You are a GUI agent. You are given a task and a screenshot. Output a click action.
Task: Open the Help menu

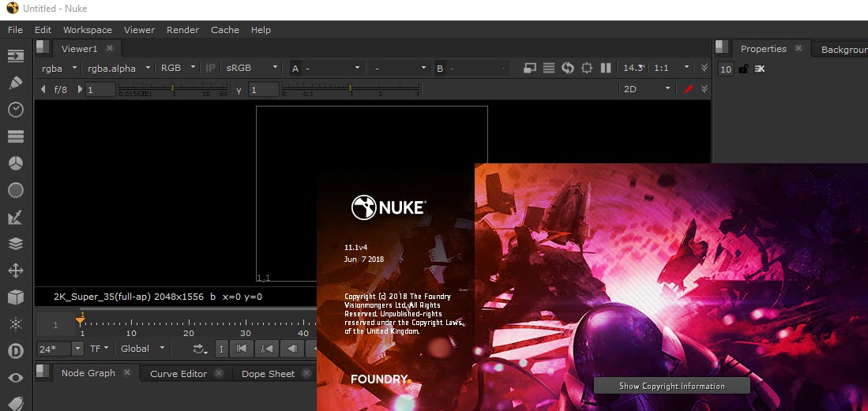(261, 30)
